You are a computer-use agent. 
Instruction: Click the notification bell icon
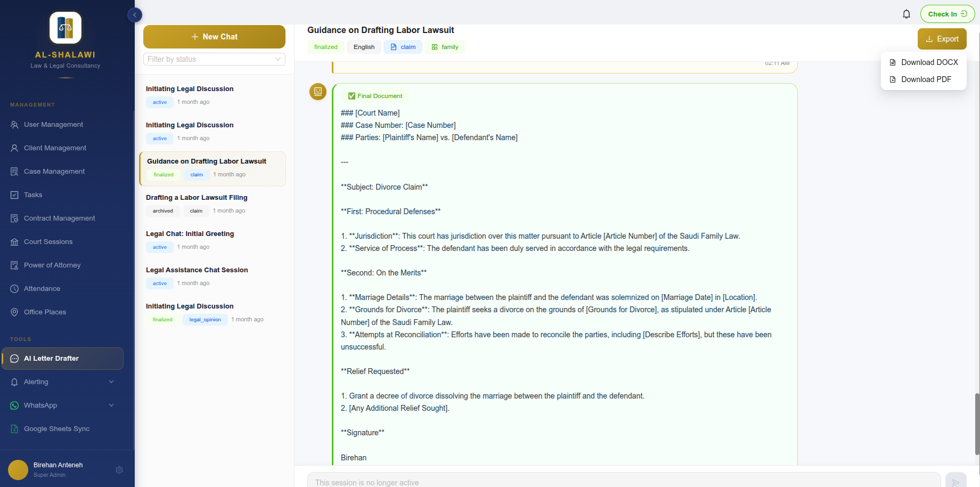click(x=907, y=14)
